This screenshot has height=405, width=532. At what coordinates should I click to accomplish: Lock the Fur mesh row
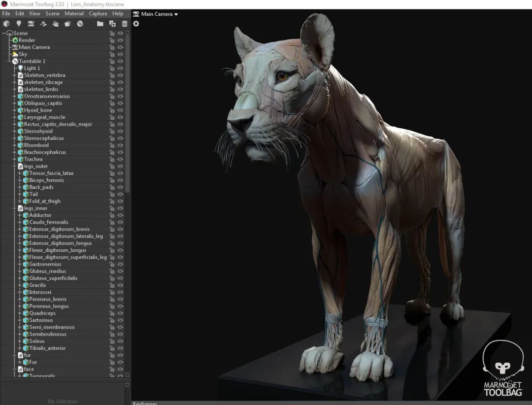(x=112, y=362)
